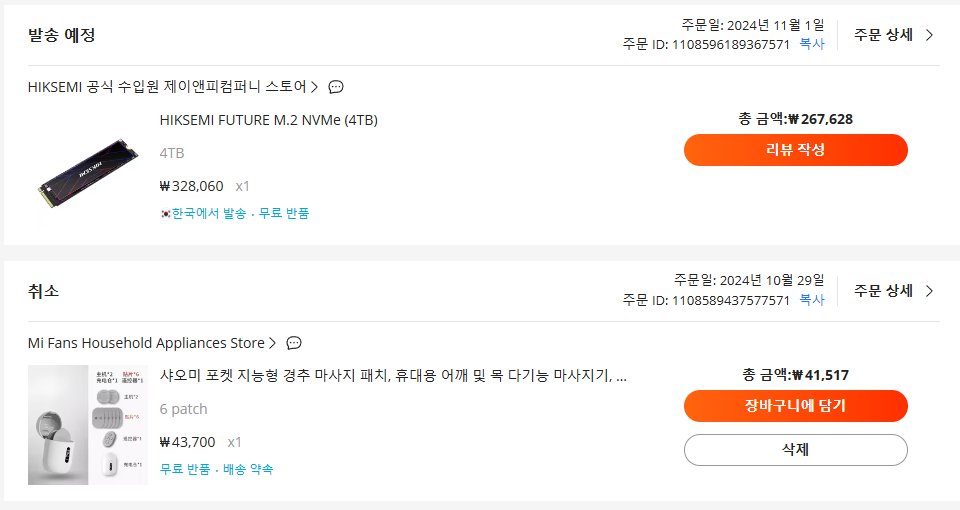This screenshot has height=510, width=960.
Task: Delete cancelled order with 삭제 button
Action: click(795, 450)
